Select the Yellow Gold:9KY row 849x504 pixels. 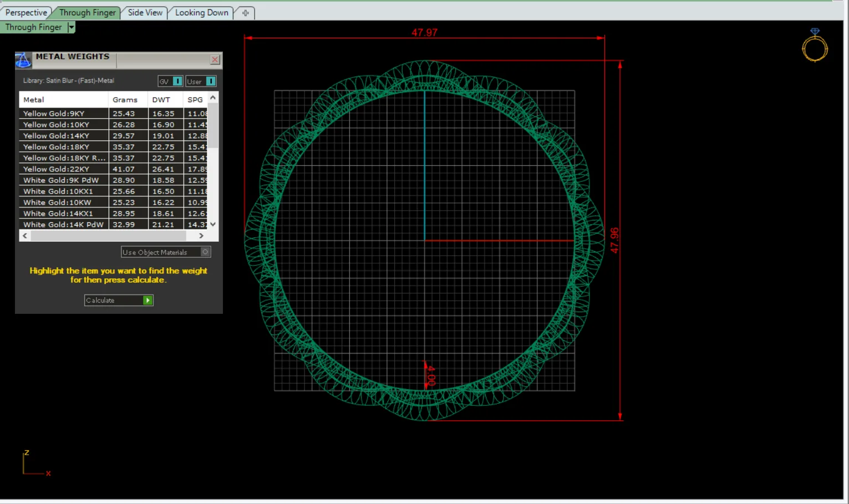coord(113,114)
